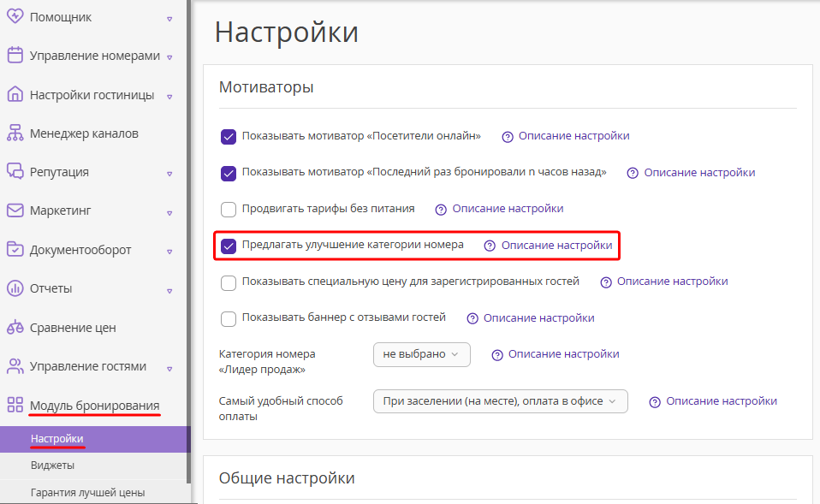
Task: Expand Управление гостями menu arrow
Action: click(169, 369)
